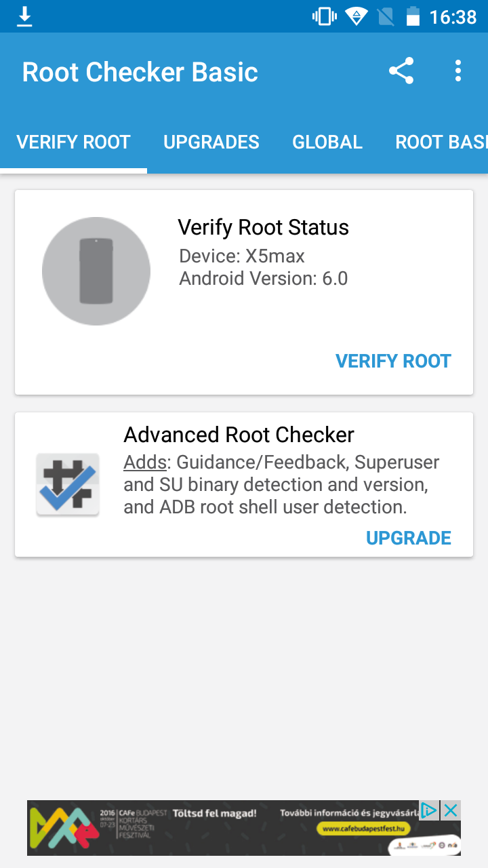This screenshot has width=488, height=868.
Task: Select the Verify Root tab
Action: tap(73, 142)
